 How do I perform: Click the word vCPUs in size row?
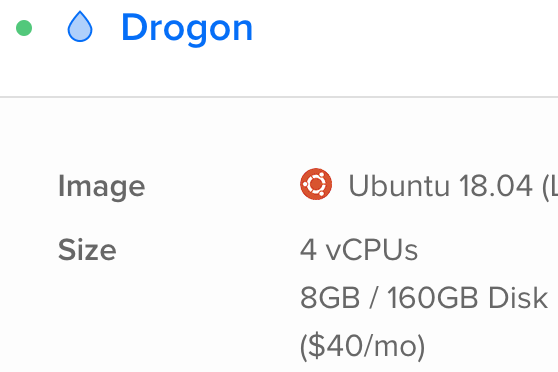[372, 250]
